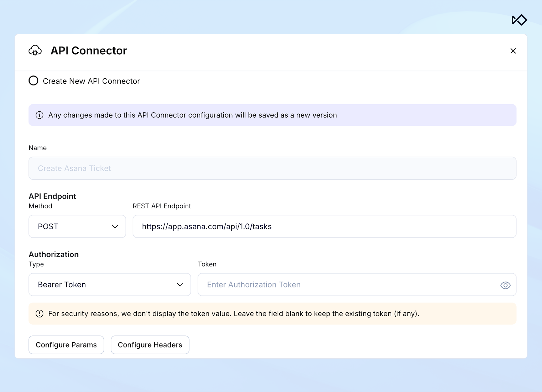Close the API Connector dialog
Screen dimensions: 542x392
[513, 51]
